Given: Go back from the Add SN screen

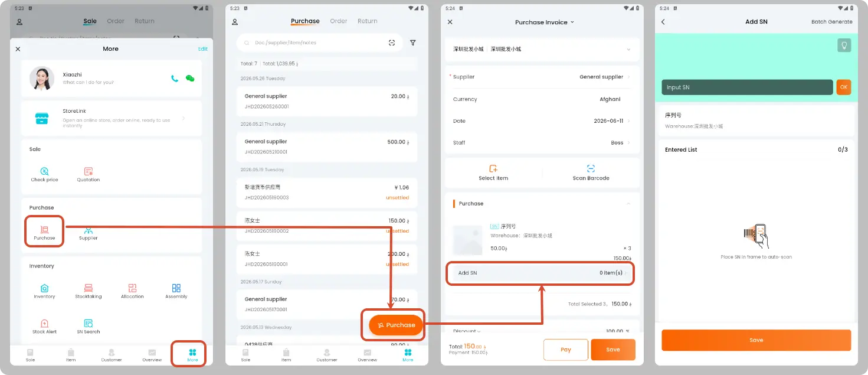Looking at the screenshot, I should pos(663,22).
